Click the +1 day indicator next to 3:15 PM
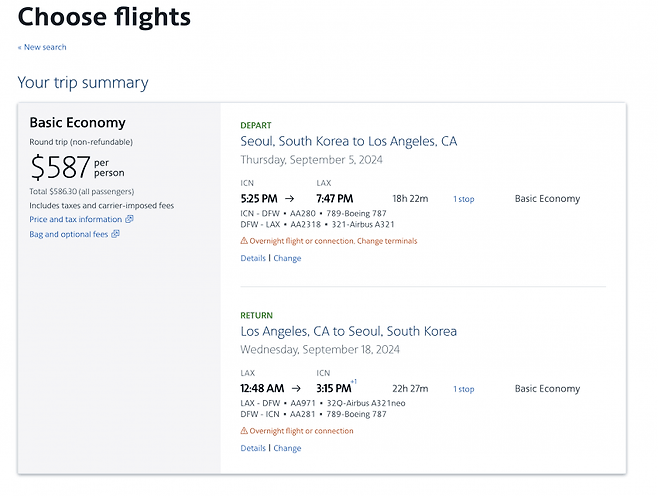Image resolution: width=658 pixels, height=496 pixels. [x=354, y=382]
